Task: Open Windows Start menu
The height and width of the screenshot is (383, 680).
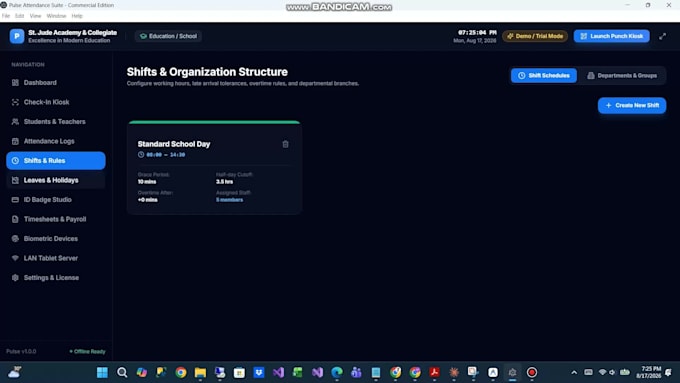Action: tap(102, 373)
